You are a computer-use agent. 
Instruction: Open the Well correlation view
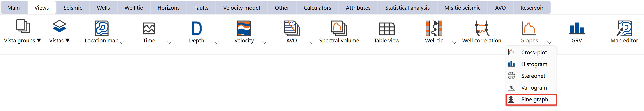pyautogui.click(x=482, y=29)
